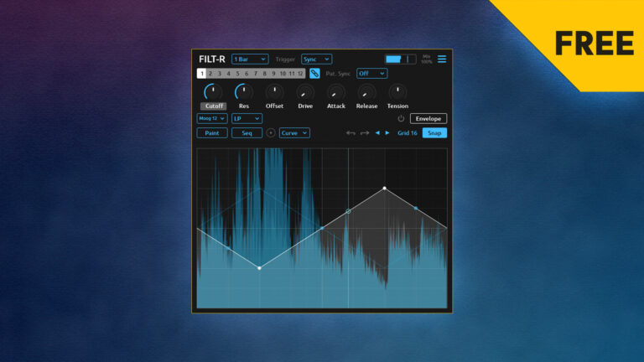Select pattern 2
644x362 pixels.
point(210,74)
